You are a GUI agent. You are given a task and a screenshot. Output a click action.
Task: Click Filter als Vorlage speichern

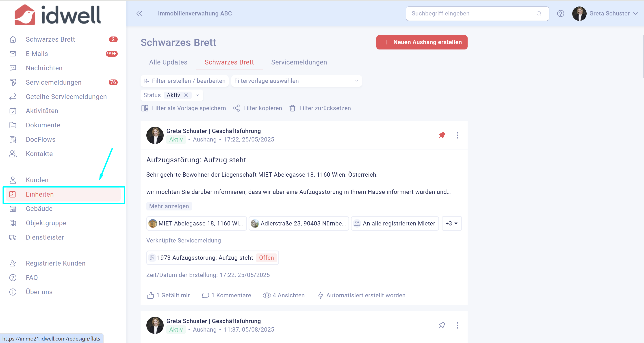(184, 108)
